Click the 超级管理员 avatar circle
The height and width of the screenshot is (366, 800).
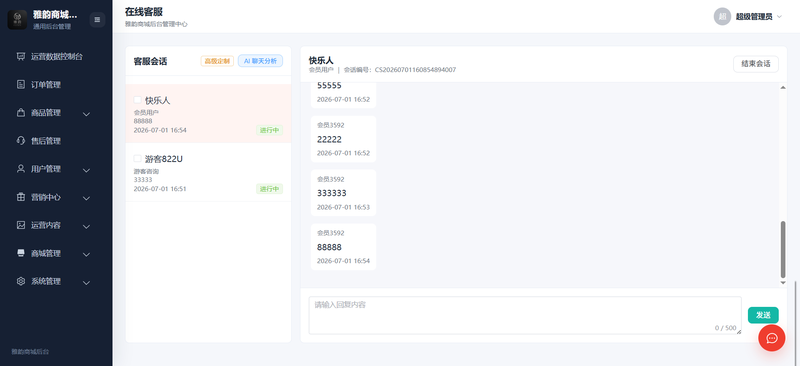[x=722, y=16]
